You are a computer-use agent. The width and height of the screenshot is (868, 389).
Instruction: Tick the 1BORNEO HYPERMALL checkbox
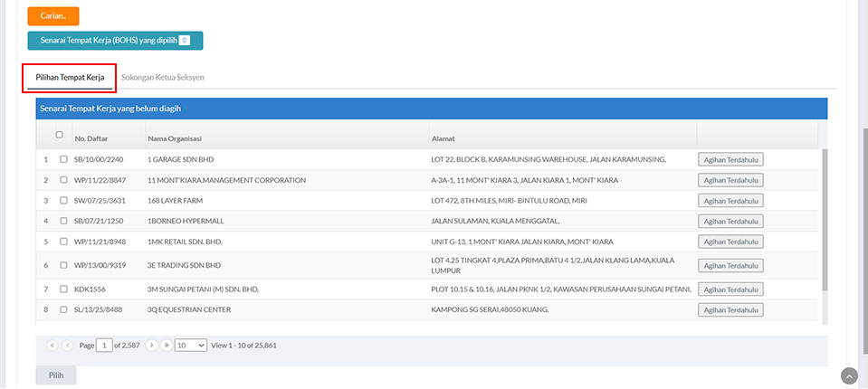click(x=63, y=221)
